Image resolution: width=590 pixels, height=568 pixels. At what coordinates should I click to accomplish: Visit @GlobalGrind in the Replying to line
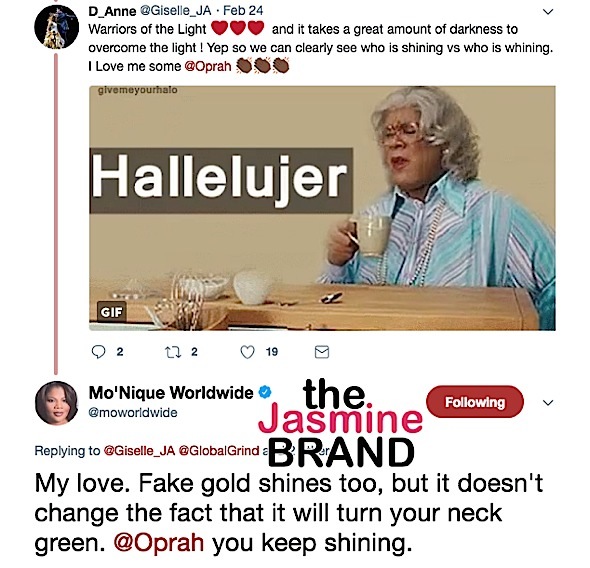219,450
